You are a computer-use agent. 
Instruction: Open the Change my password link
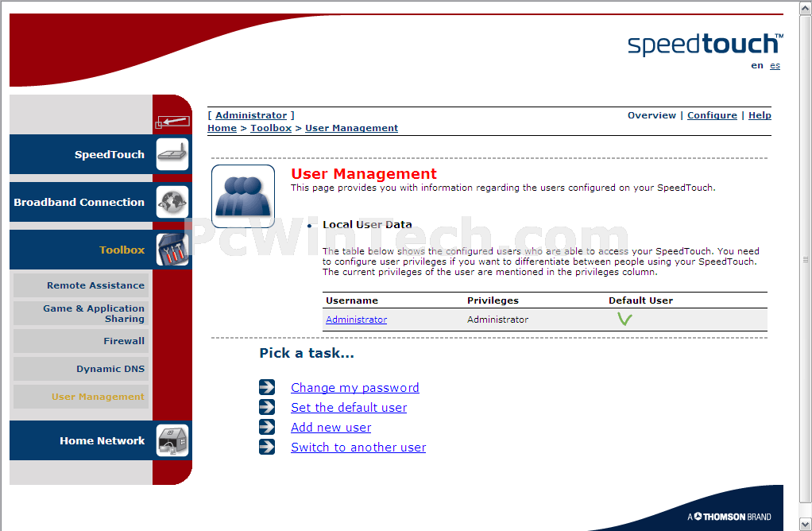click(x=354, y=387)
